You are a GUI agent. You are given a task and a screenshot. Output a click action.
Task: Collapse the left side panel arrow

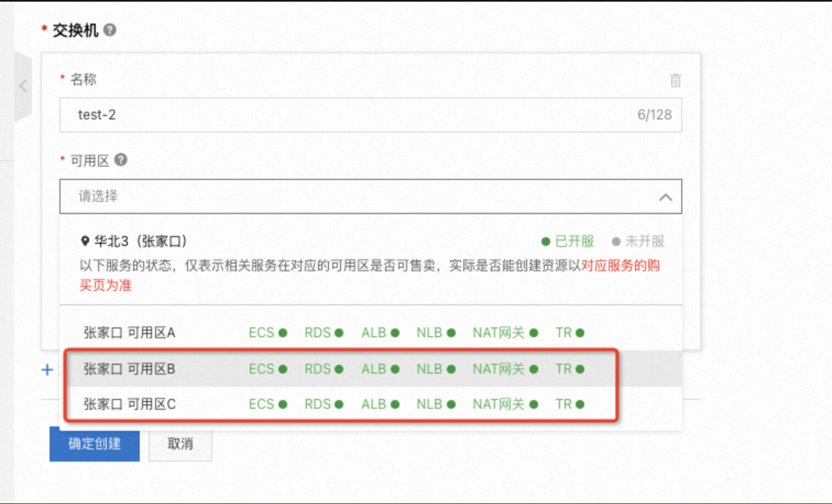click(23, 86)
